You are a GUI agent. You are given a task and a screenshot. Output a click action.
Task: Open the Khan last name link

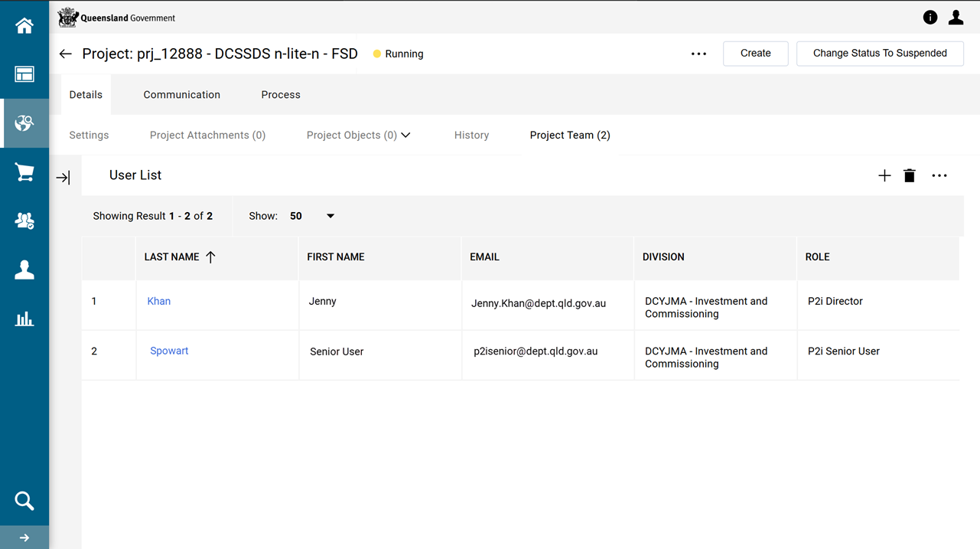159,301
